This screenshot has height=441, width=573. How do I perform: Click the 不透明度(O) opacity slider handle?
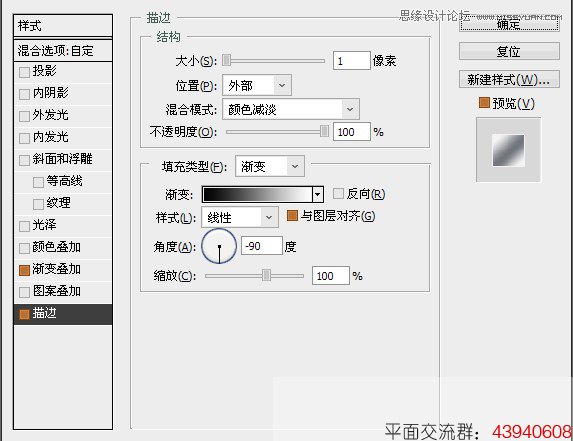point(324,131)
